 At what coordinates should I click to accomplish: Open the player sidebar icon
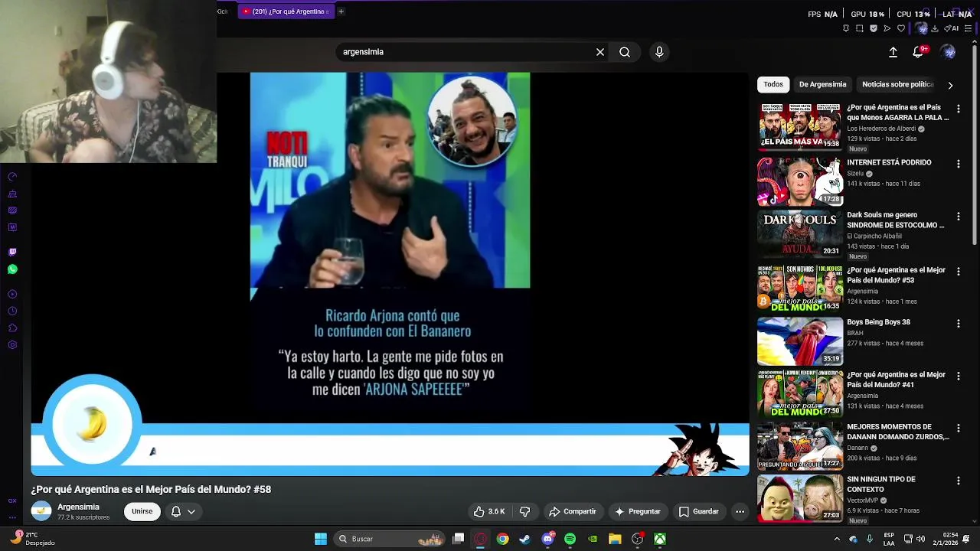pos(12,294)
